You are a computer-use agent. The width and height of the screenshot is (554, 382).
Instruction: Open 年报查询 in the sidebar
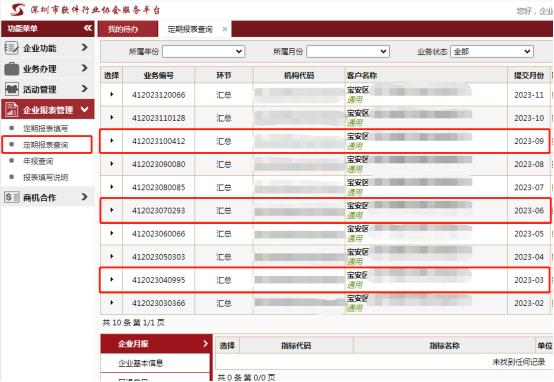pos(38,161)
